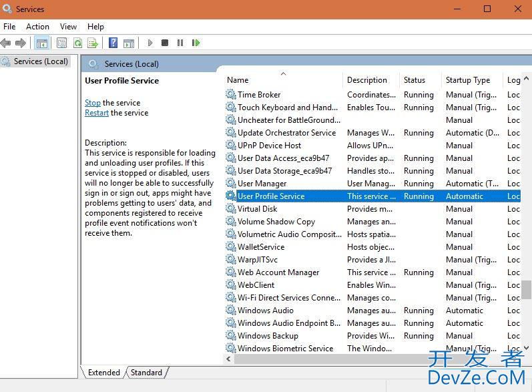The image size is (532, 392).
Task: Select the User Manager service
Action: click(x=372, y=184)
